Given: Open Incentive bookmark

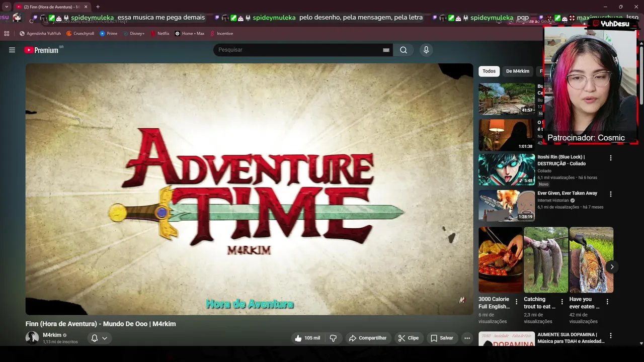Looking at the screenshot, I should click(221, 34).
